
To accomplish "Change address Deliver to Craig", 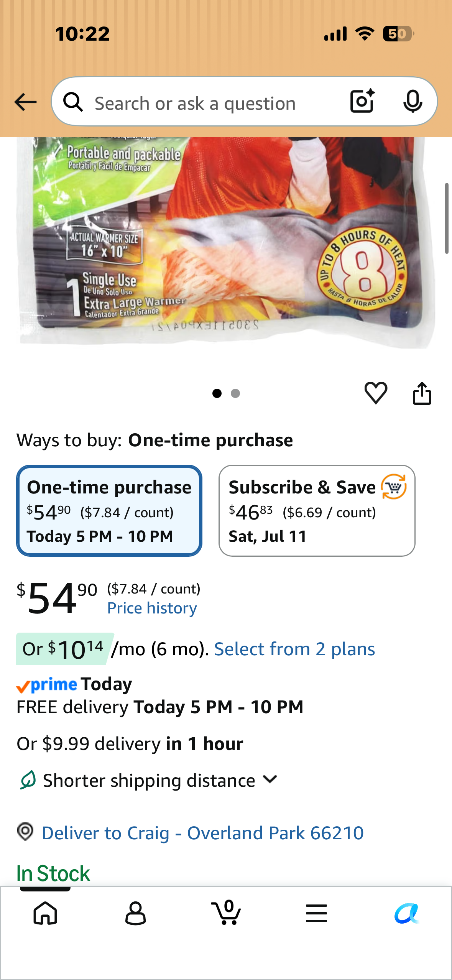I will point(202,833).
